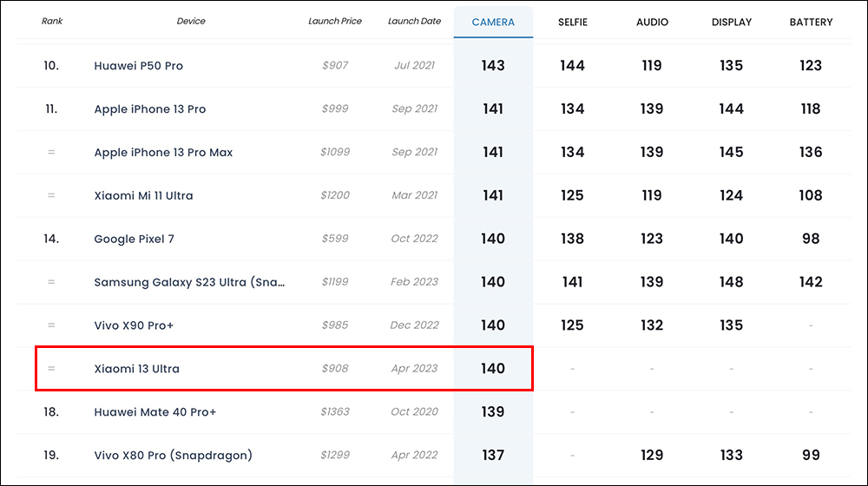Open the Huawei Mate 40 Pro+ link
The image size is (868, 486).
pyautogui.click(x=155, y=412)
